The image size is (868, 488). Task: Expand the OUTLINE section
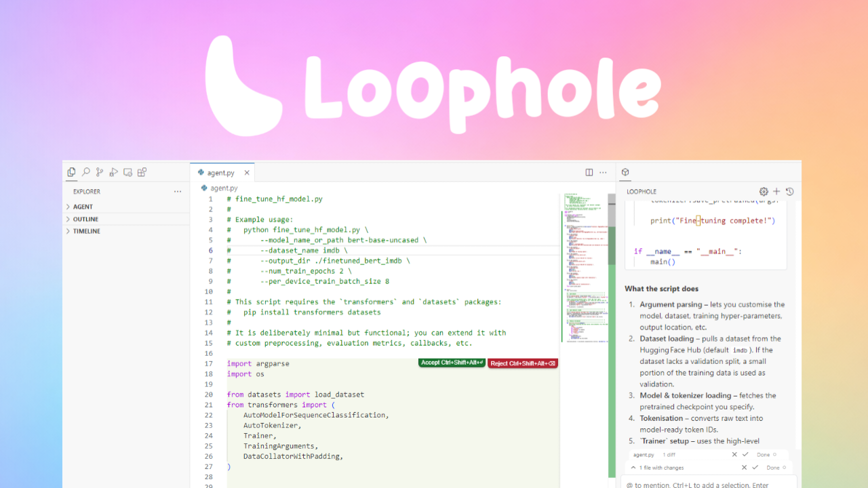[x=126, y=219]
